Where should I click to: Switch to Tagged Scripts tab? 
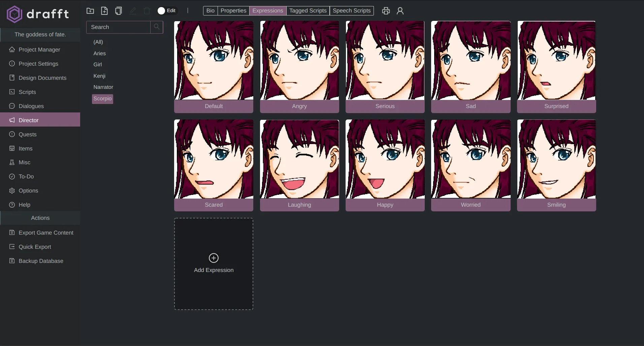308,11
